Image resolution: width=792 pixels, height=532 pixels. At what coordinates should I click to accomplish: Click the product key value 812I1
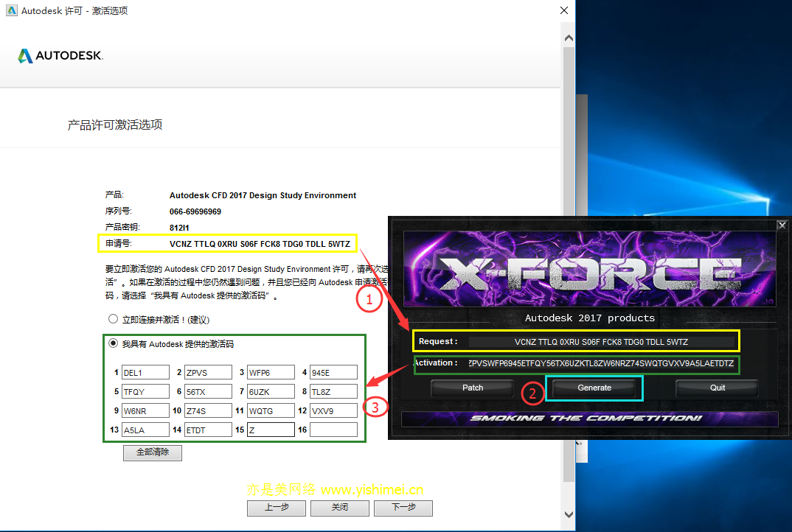click(179, 228)
